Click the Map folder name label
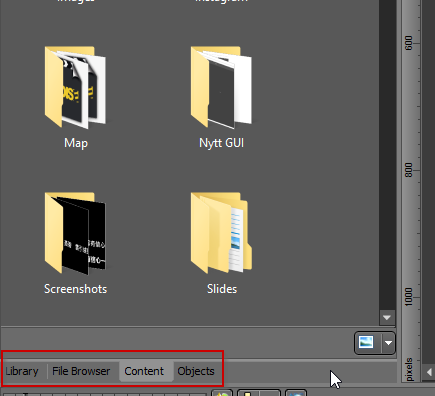435x396 pixels. pyautogui.click(x=76, y=143)
